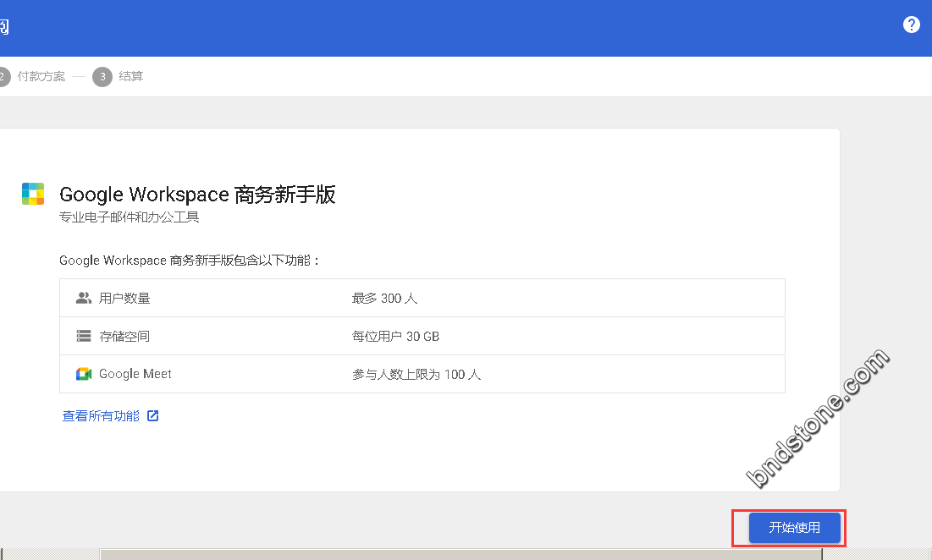Click the 专业电子邮件和办公工具 subtitle
This screenshot has width=932, height=560.
129,217
